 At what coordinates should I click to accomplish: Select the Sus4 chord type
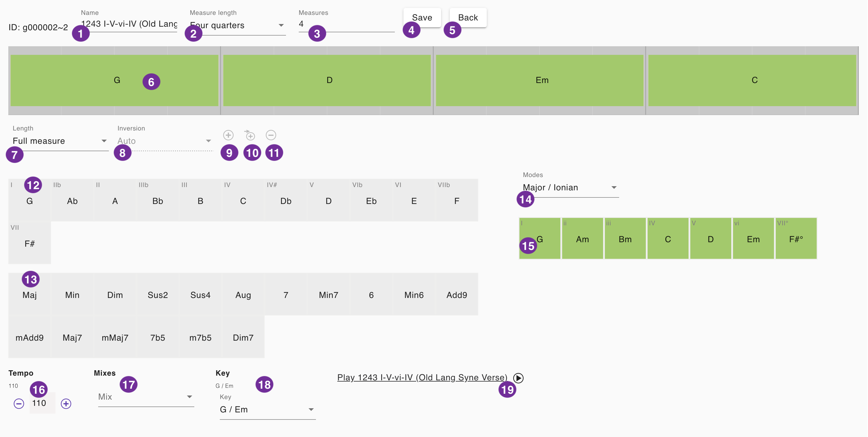click(x=200, y=295)
